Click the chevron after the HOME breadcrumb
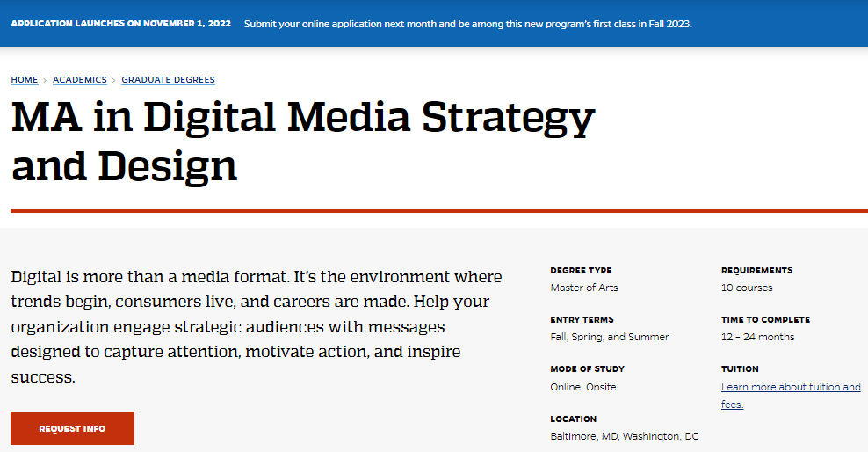This screenshot has width=868, height=452. click(45, 80)
